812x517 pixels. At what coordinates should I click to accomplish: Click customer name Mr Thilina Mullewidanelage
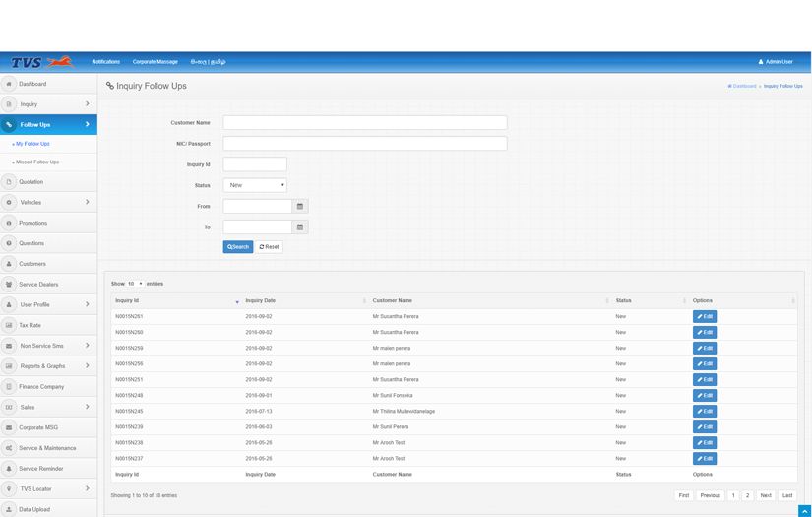pyautogui.click(x=404, y=412)
